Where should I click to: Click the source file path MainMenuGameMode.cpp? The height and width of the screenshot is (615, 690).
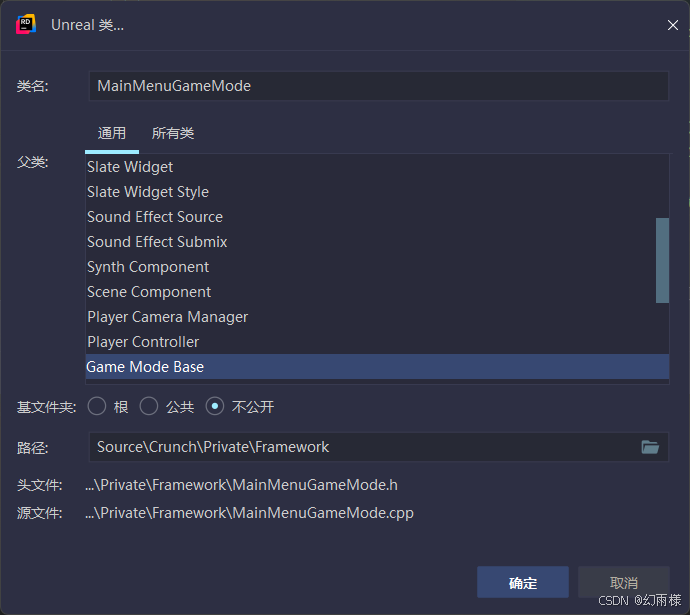[x=250, y=513]
